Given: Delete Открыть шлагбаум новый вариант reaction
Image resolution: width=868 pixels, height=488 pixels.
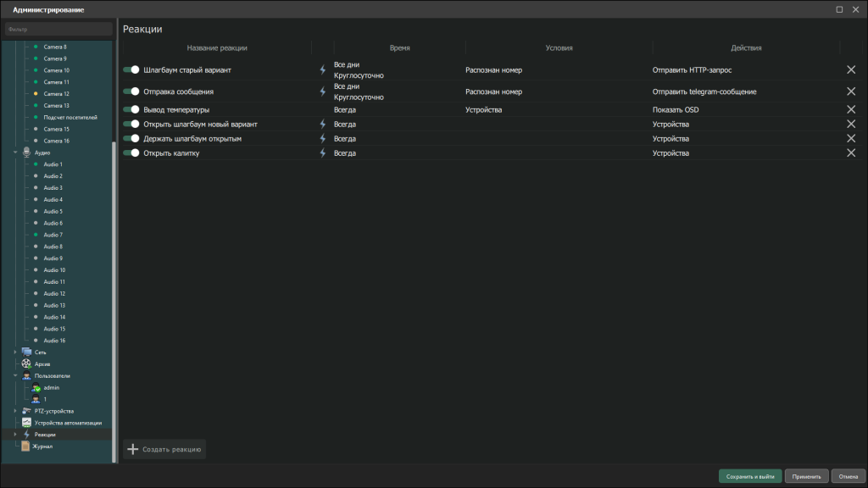Looking at the screenshot, I should click(x=851, y=124).
